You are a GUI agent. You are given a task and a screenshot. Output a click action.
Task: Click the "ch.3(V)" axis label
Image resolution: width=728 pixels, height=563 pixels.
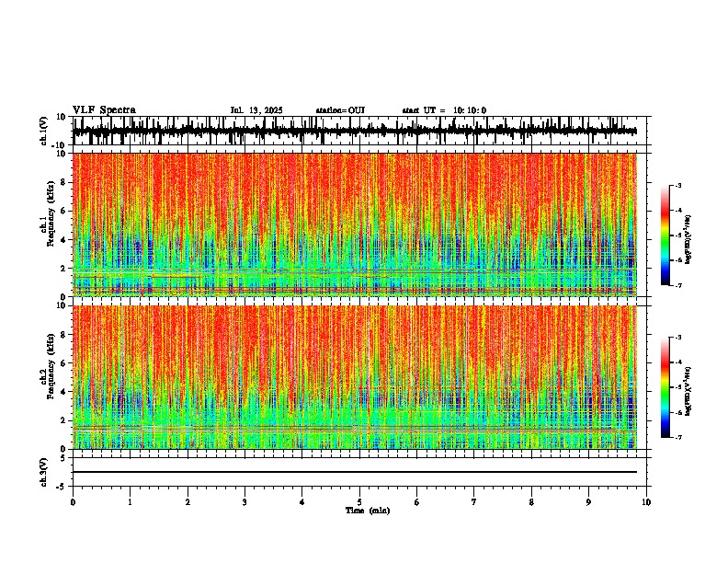(44, 472)
